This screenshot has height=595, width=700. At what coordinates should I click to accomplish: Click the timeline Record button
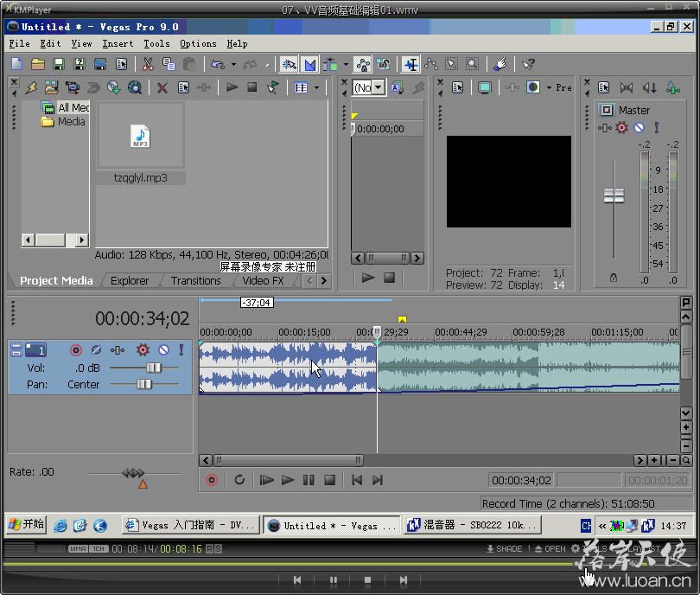point(212,480)
